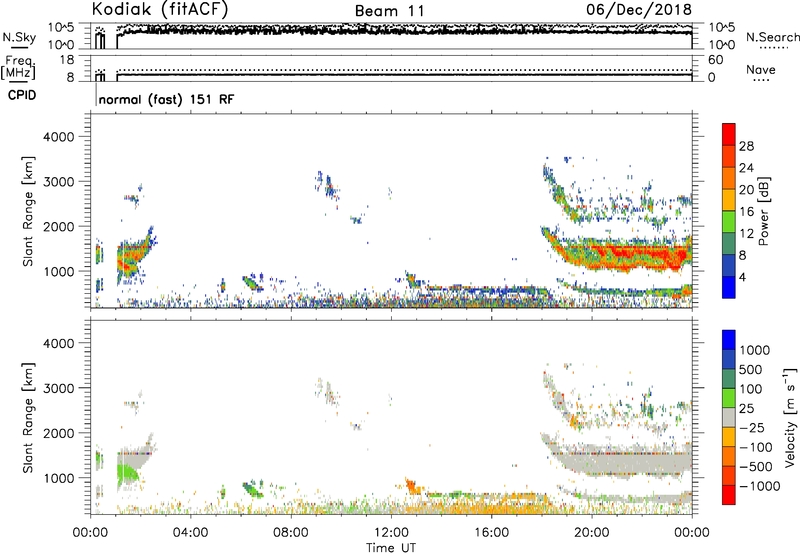Click the orange velocity patch near 12:45 UT
The image size is (800, 554).
pos(412,486)
